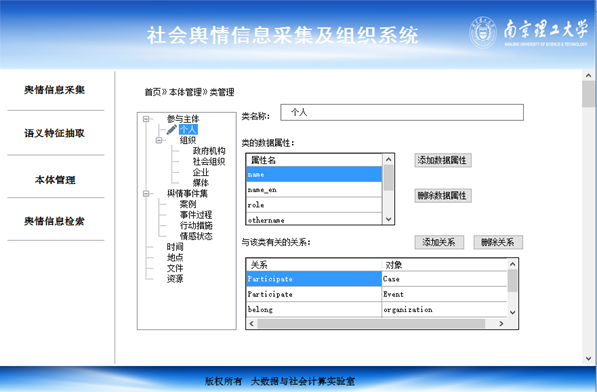Screen dimensions: 597x392
Task: Select the 文件 tree node
Action: 175,268
